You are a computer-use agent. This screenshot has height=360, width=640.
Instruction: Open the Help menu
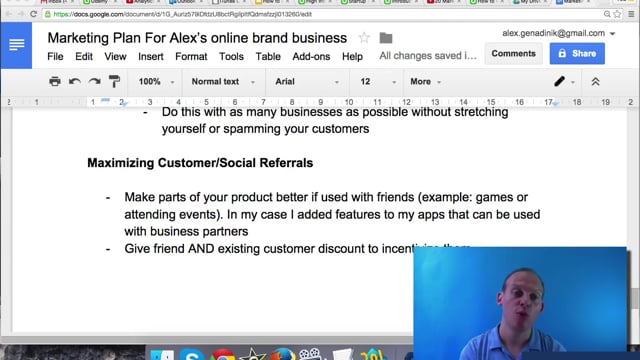click(352, 56)
